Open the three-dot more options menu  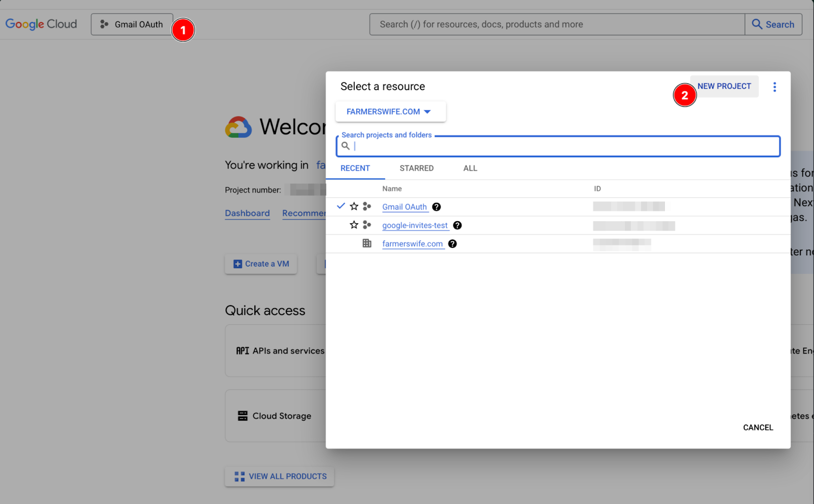click(774, 87)
